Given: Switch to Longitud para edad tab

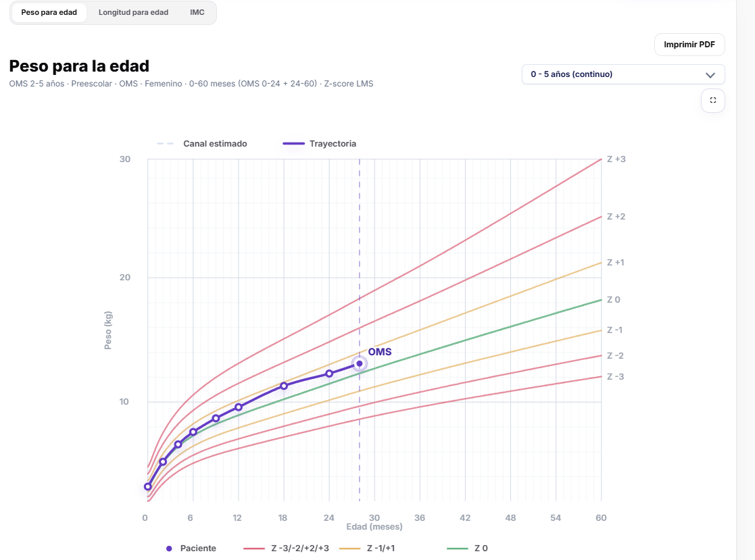Looking at the screenshot, I should 133,13.
